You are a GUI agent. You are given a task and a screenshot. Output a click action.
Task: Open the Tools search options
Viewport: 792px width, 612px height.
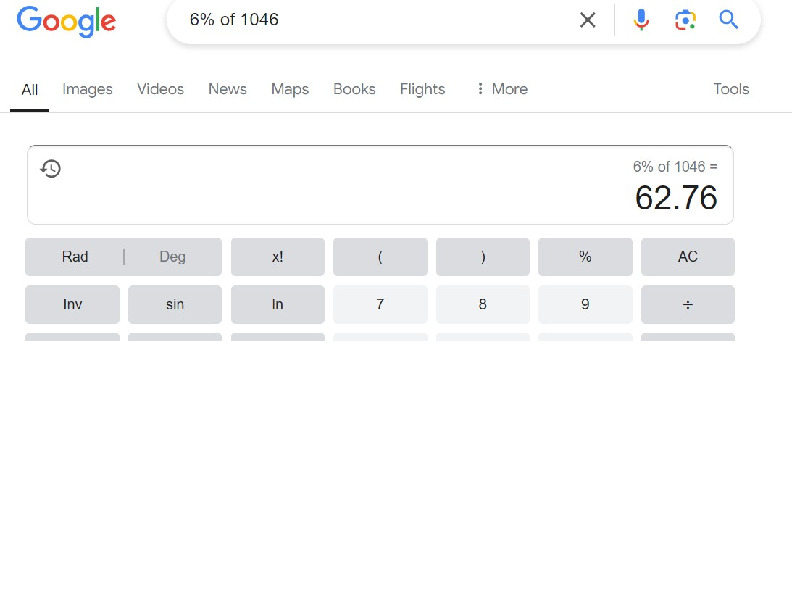coord(731,89)
